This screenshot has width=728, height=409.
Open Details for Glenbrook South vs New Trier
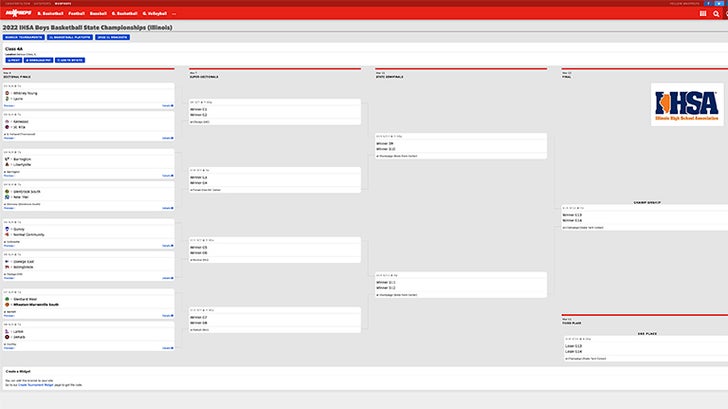coord(168,208)
